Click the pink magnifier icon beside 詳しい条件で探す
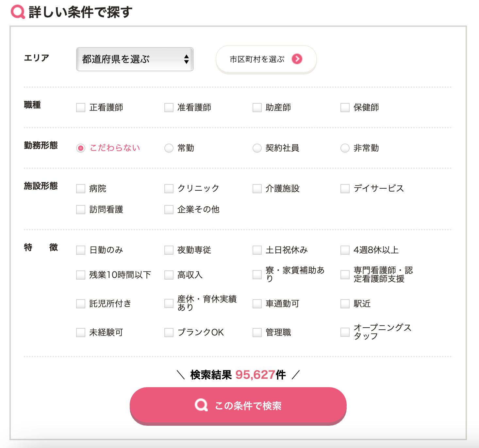The image size is (479, 448). tap(18, 12)
